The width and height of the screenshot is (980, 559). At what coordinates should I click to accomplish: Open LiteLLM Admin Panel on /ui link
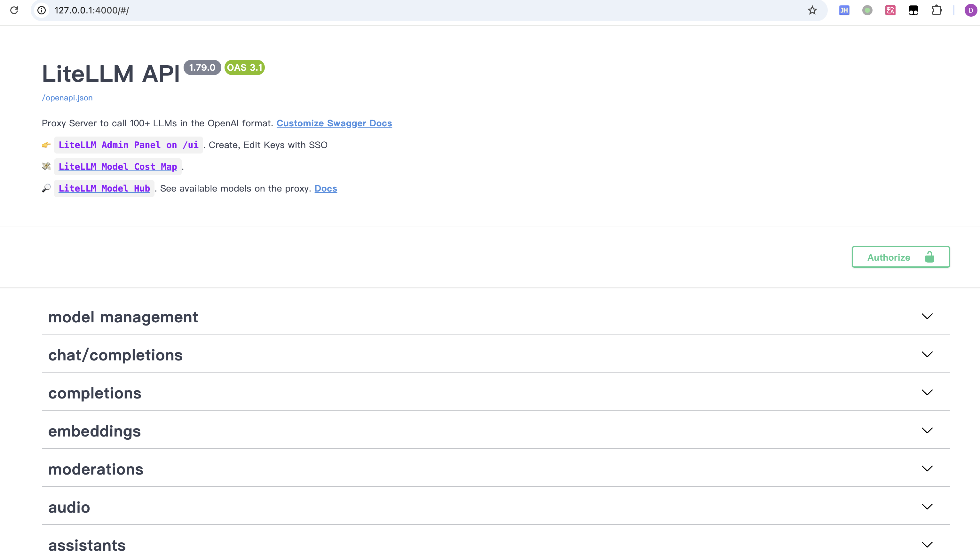tap(128, 145)
